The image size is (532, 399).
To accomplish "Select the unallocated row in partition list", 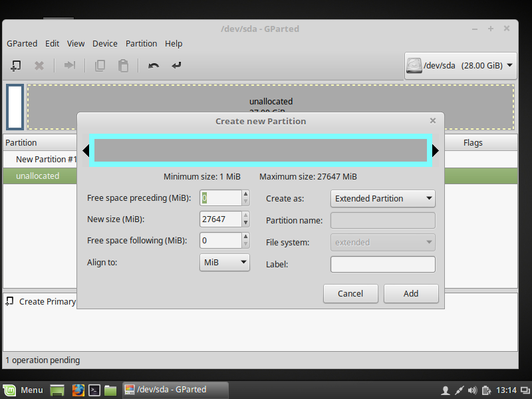I will pyautogui.click(x=40, y=176).
